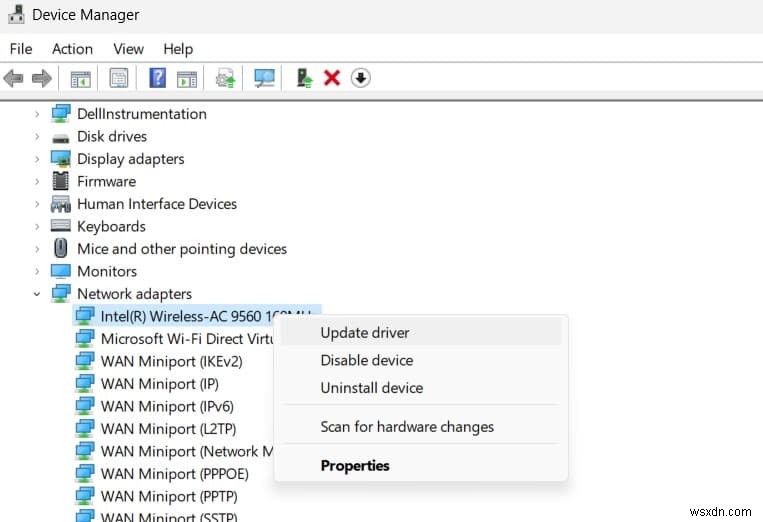Select the Network adapters category label
The height and width of the screenshot is (522, 763).
point(134,294)
